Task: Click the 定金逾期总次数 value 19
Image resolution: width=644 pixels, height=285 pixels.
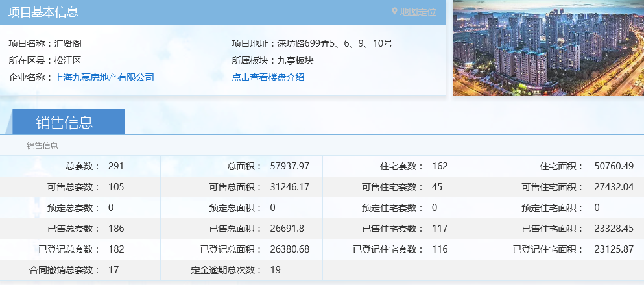Action: [276, 270]
